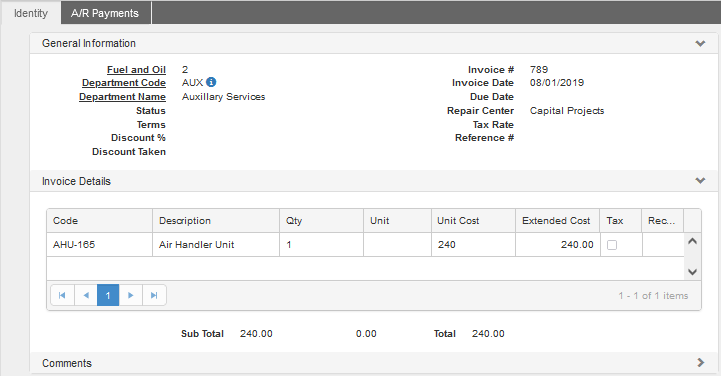Sort by the Description column header
Screen dimensions: 721x376
point(216,221)
